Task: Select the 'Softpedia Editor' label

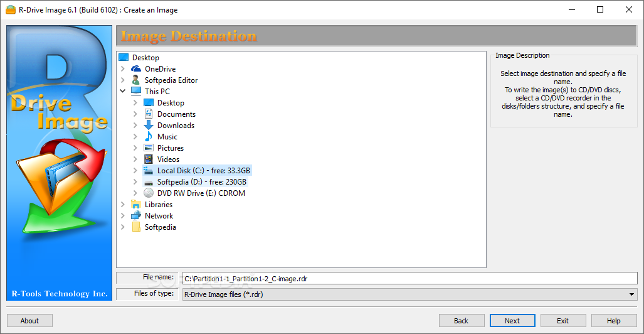Action: point(171,80)
